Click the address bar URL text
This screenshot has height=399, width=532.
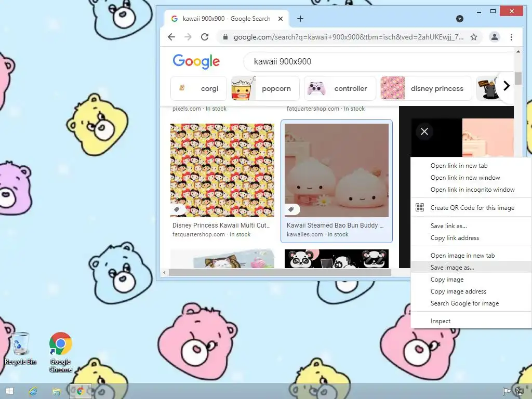(x=349, y=37)
